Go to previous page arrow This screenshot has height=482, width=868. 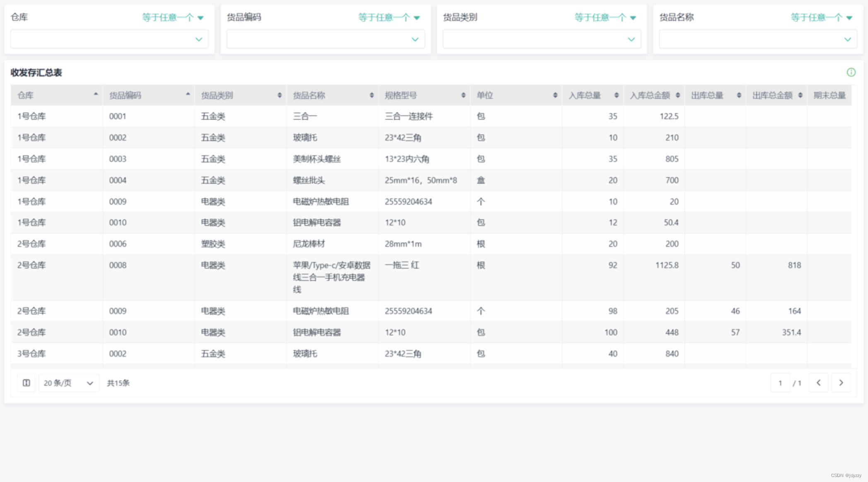click(818, 383)
